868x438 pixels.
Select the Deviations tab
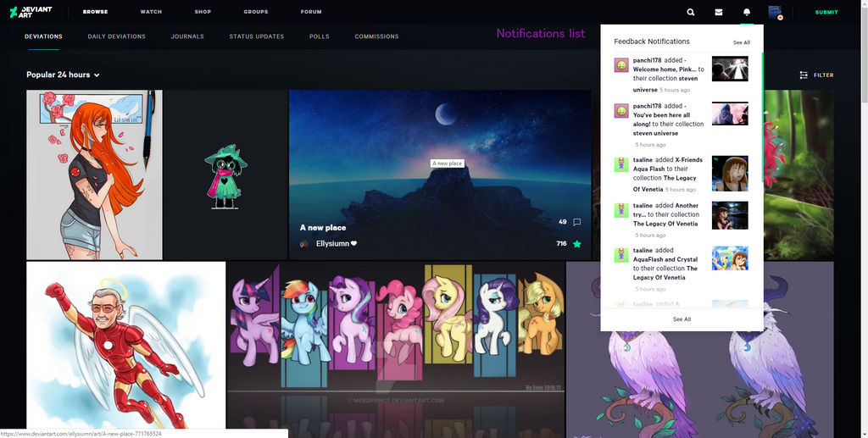click(43, 36)
